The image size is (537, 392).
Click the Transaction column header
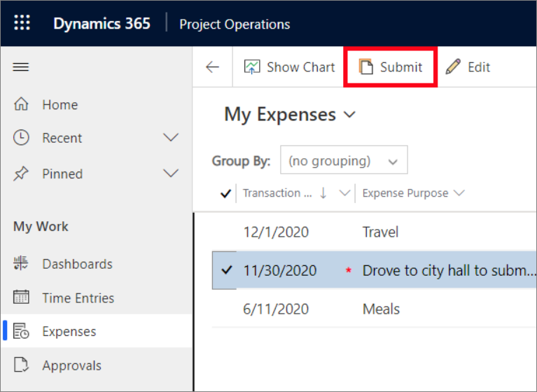click(277, 193)
